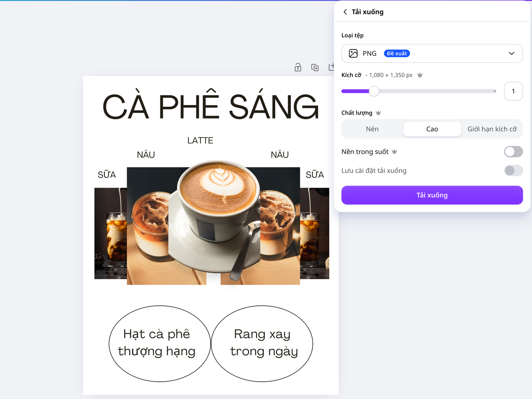Select the right NÂU label
Image resolution: width=532 pixels, height=399 pixels.
point(280,155)
